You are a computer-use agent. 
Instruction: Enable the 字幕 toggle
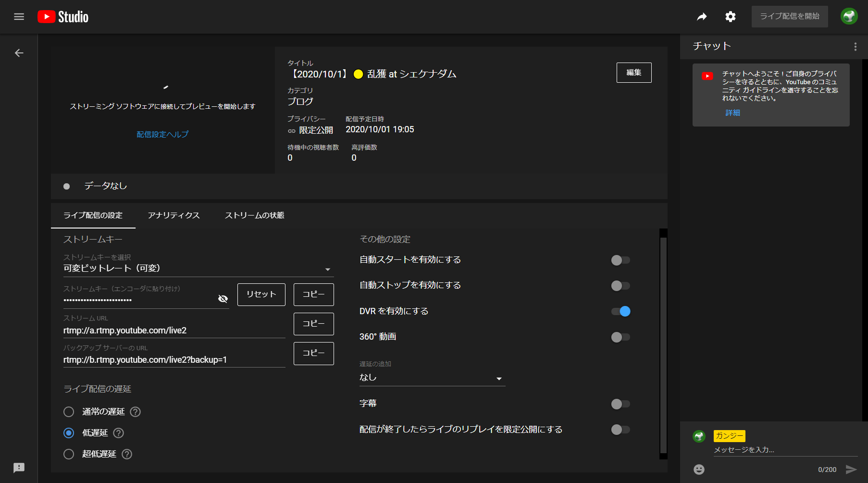[x=620, y=404]
